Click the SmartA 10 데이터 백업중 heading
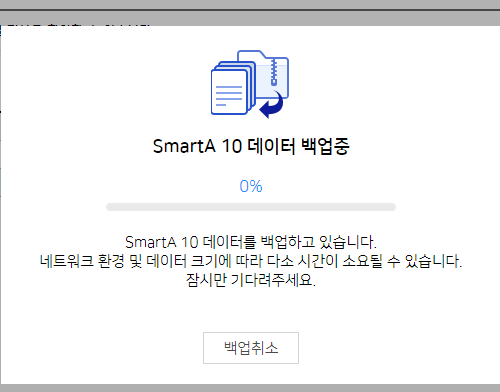Image resolution: width=500 pixels, height=392 pixels. coord(251,146)
